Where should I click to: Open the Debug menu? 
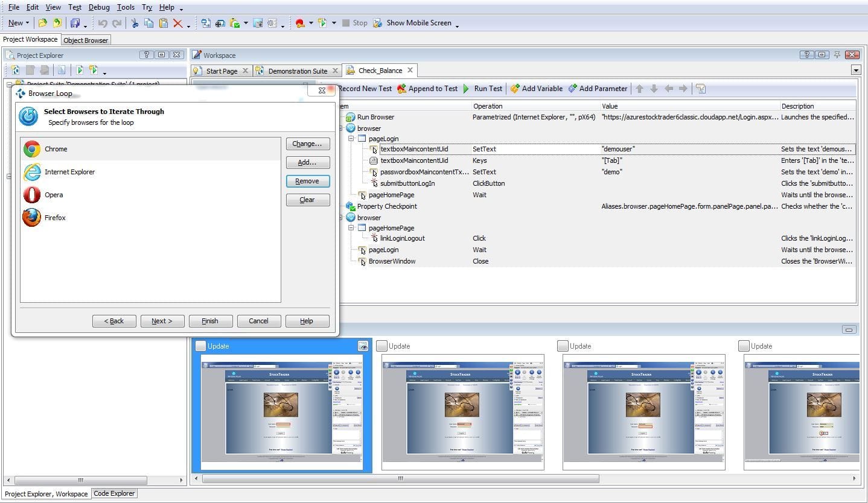(x=99, y=7)
